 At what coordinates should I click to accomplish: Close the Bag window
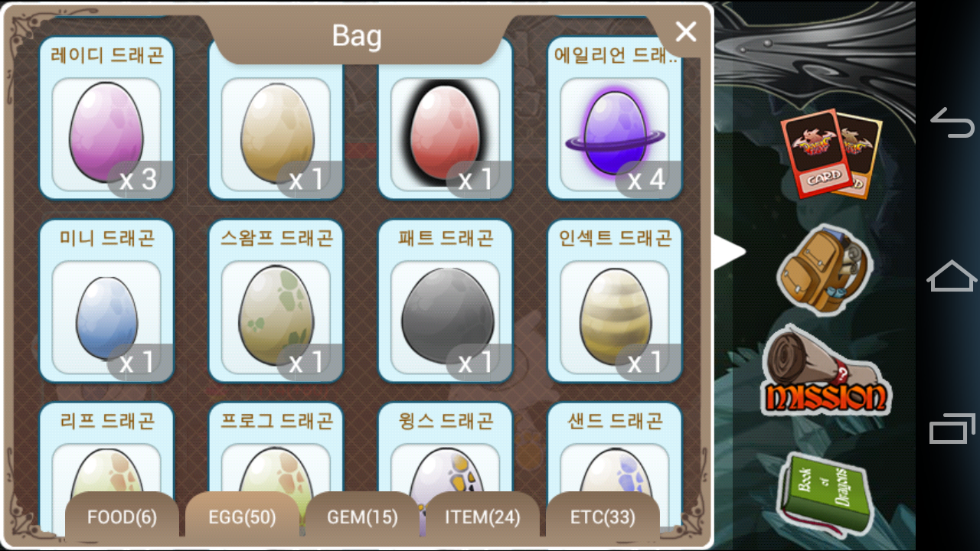tap(685, 32)
